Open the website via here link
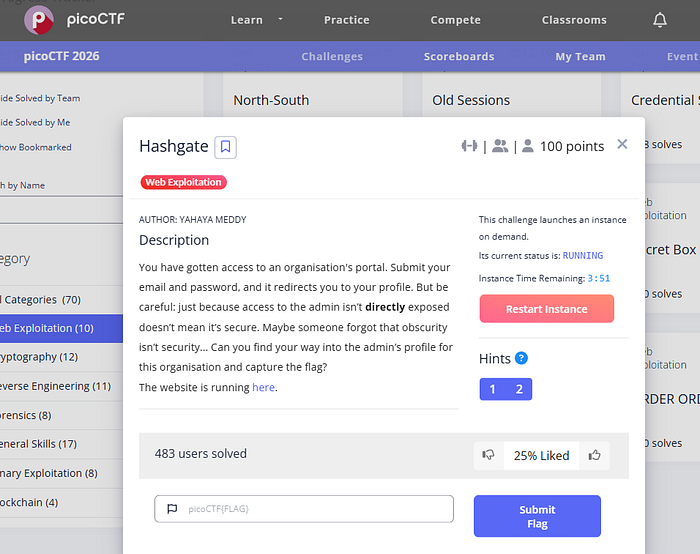The width and height of the screenshot is (700, 554). point(263,387)
